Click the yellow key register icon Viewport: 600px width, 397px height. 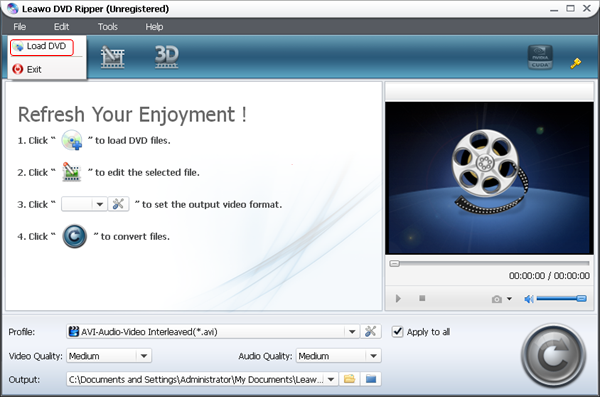click(x=576, y=63)
